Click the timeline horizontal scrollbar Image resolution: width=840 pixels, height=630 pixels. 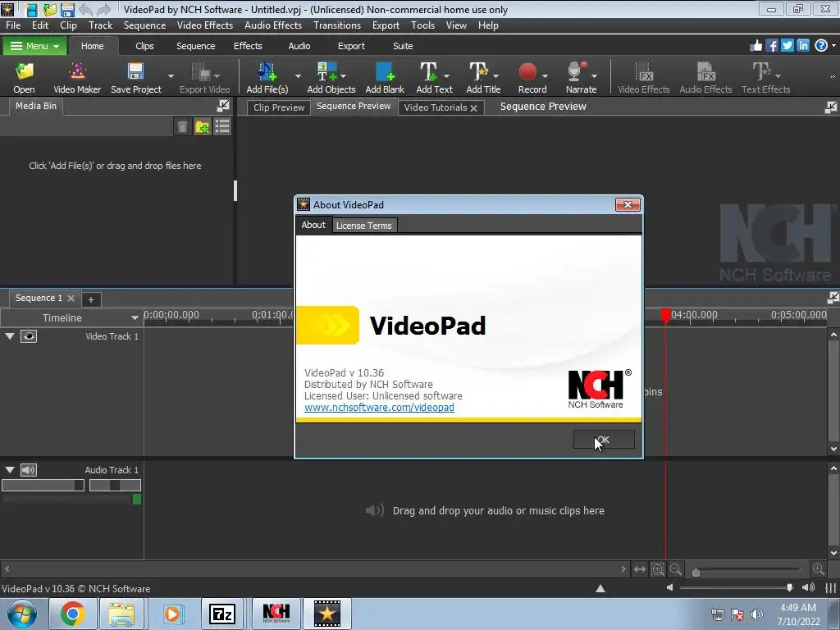point(313,569)
